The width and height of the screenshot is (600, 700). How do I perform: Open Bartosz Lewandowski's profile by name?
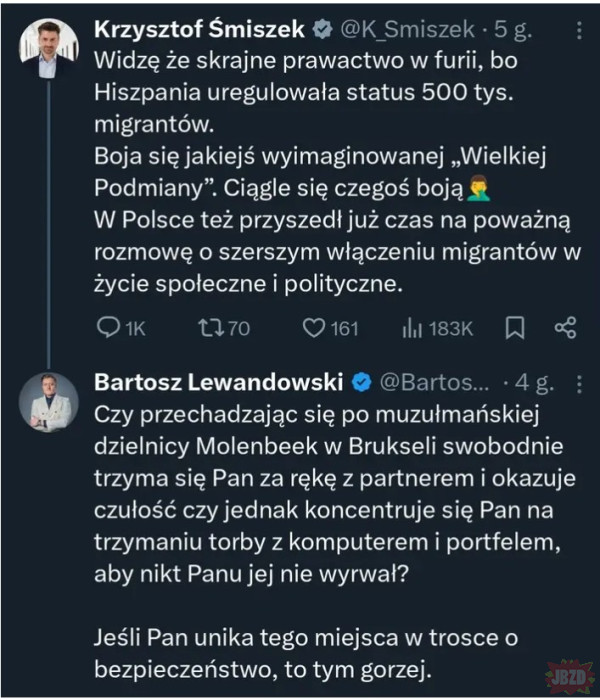(x=216, y=383)
